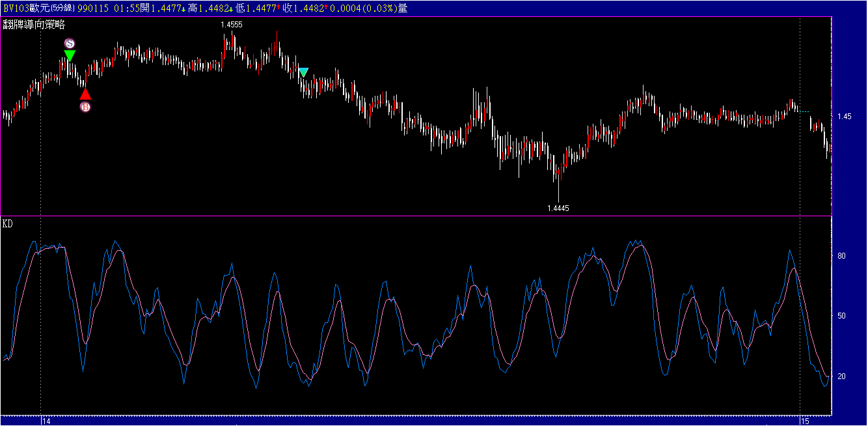The image size is (868, 426).
Task: Click the circled B buy signal marker
Action: click(x=85, y=107)
